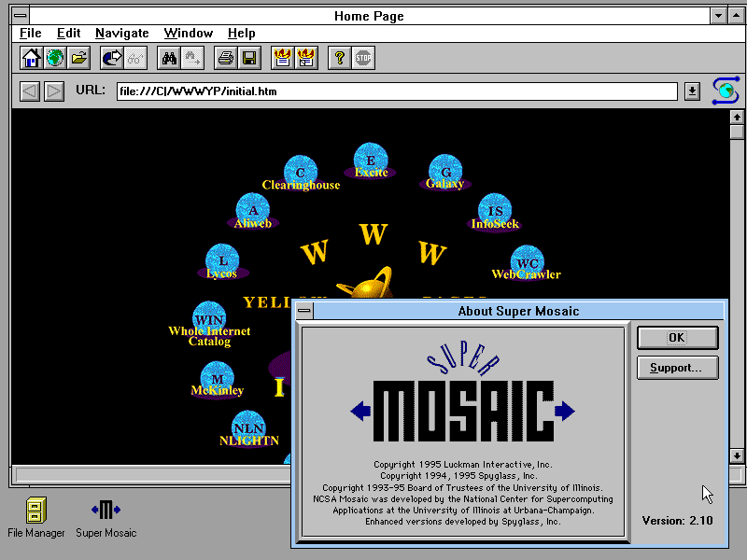The width and height of the screenshot is (747, 560).
Task: Click the Support... button
Action: (678, 368)
